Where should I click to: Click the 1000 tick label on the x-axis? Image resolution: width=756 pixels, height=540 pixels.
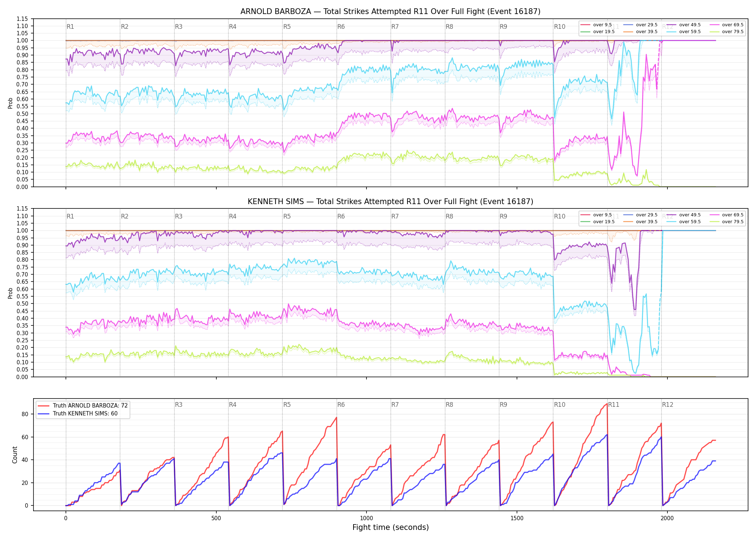(x=366, y=518)
